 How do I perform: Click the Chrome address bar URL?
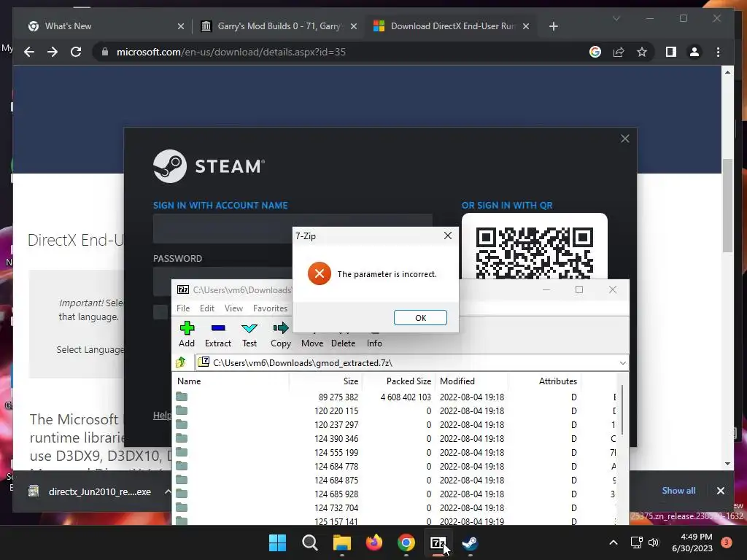(231, 52)
